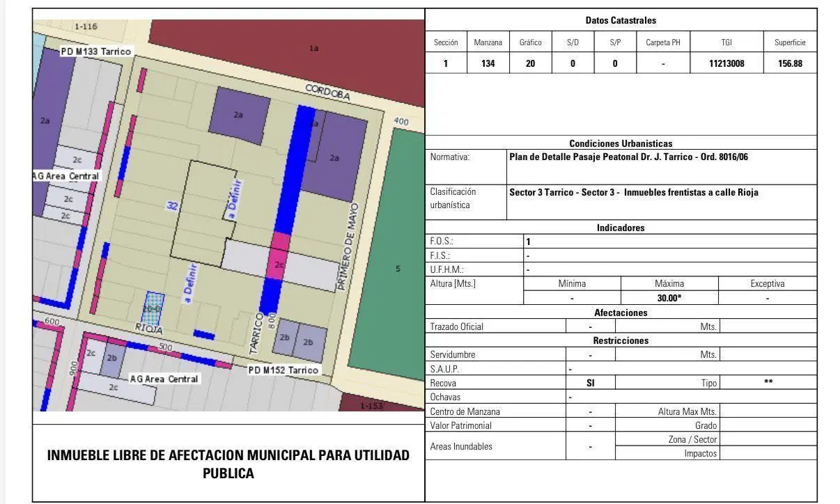Click the Recova value 'SI'

tap(591, 383)
